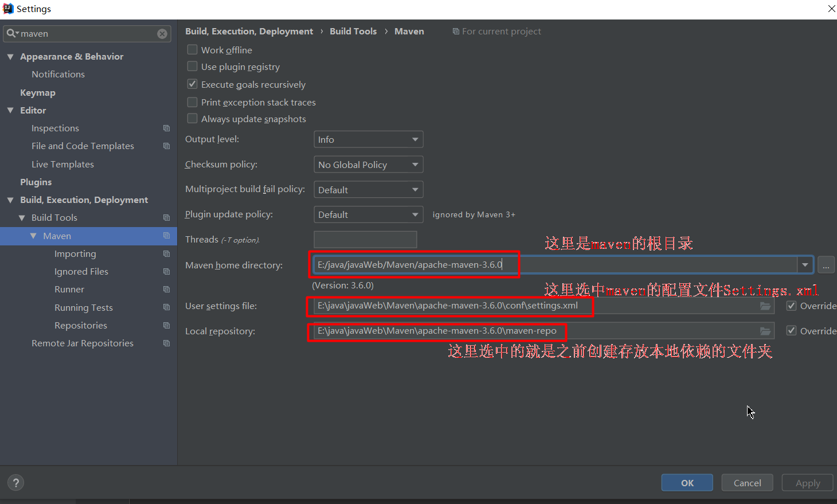This screenshot has height=504, width=837.
Task: Browse folder for User settings file
Action: (x=765, y=306)
